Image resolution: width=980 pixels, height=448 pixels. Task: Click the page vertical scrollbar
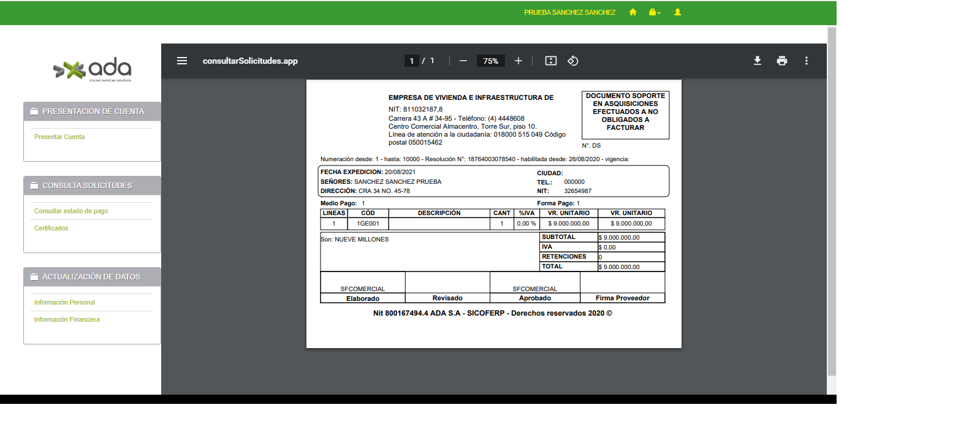(x=832, y=202)
